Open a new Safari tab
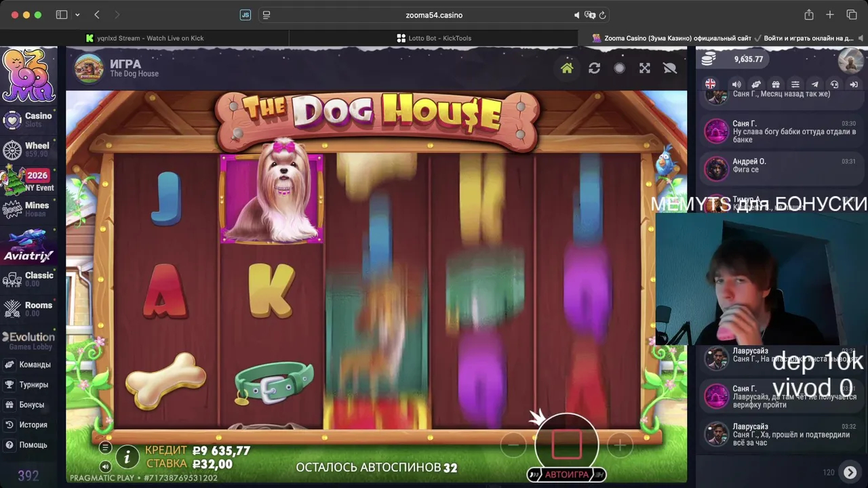The image size is (868, 488). pos(829,15)
